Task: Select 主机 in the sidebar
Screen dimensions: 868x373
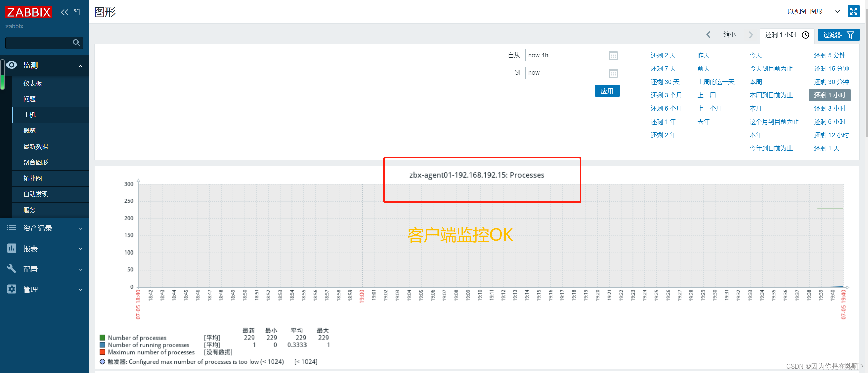Action: 50,115
